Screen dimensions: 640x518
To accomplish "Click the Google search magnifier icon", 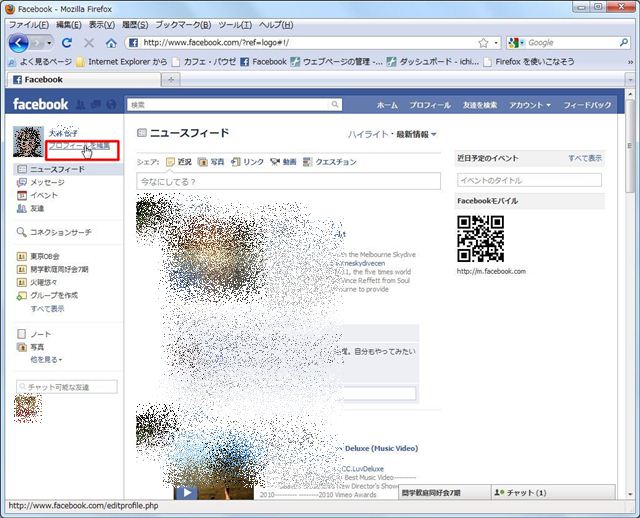I will (624, 42).
